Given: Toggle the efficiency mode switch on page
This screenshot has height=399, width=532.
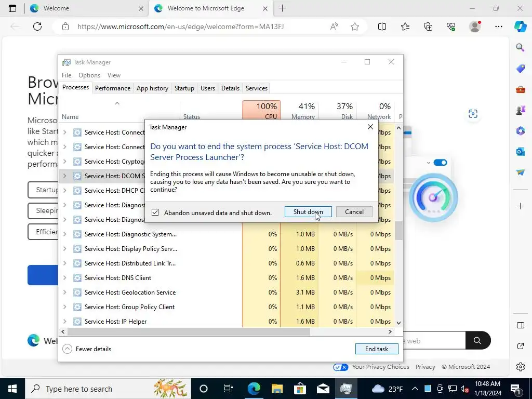Looking at the screenshot, I should point(441,163).
